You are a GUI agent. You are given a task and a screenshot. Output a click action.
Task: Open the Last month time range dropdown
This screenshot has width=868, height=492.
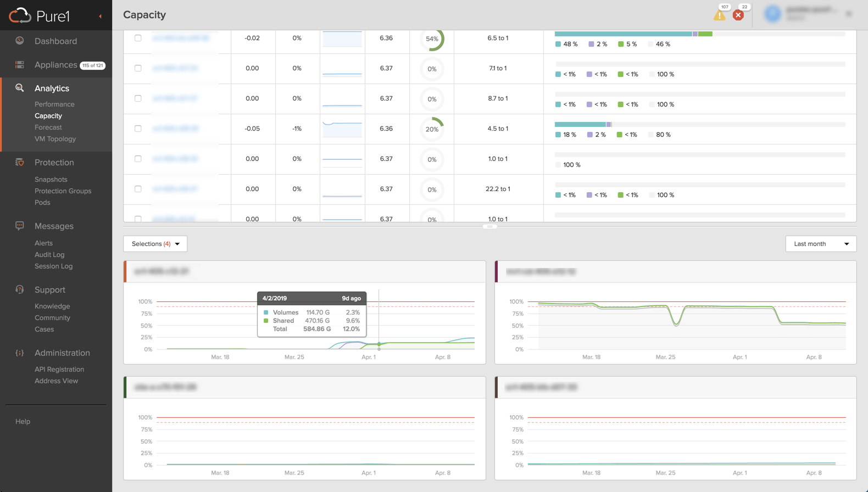pos(821,244)
